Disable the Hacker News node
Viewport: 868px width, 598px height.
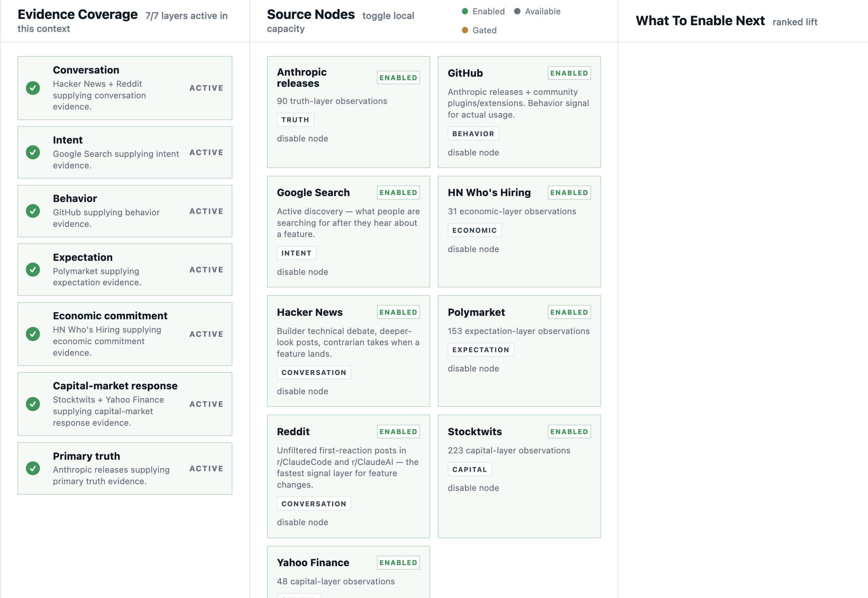click(x=302, y=391)
